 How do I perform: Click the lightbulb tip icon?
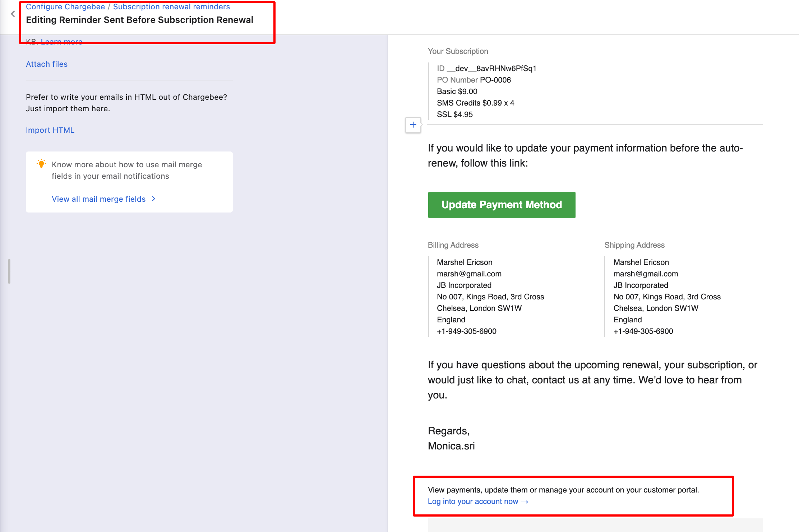coord(41,164)
